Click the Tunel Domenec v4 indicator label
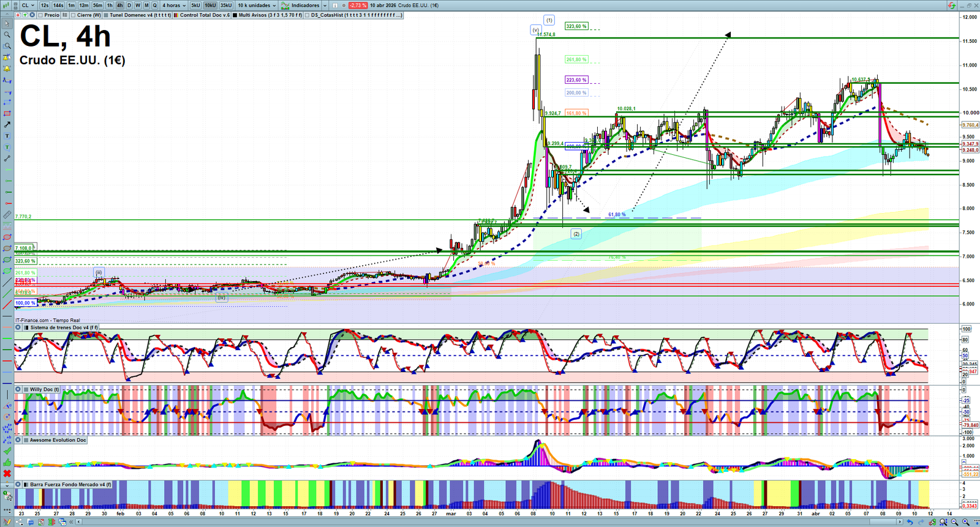This screenshot has width=980, height=527. click(140, 15)
